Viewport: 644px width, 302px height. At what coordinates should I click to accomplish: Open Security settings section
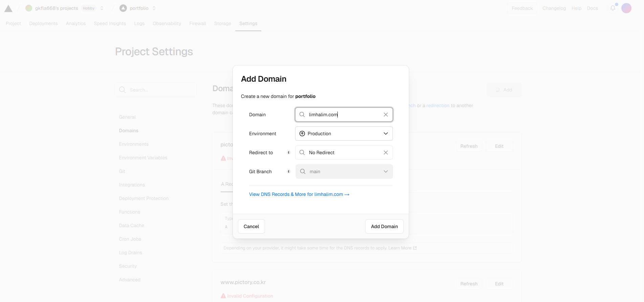[x=128, y=266]
